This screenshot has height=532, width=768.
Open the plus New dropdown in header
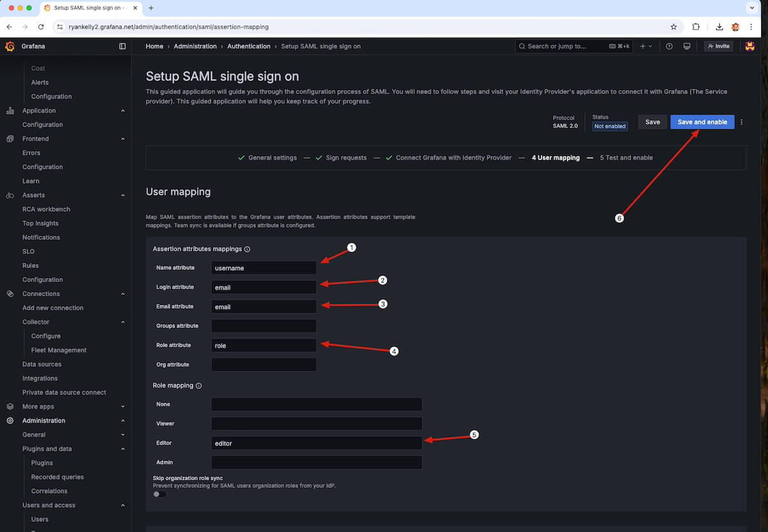coord(646,46)
